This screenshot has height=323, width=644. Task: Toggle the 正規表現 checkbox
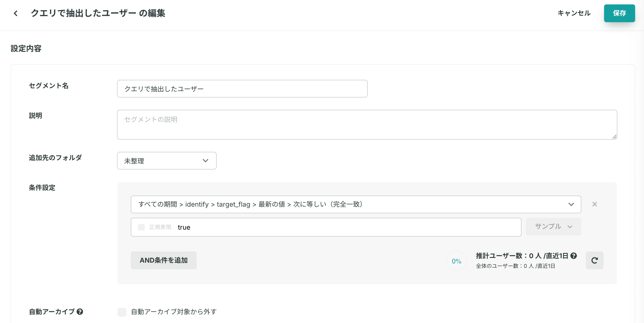tap(141, 227)
